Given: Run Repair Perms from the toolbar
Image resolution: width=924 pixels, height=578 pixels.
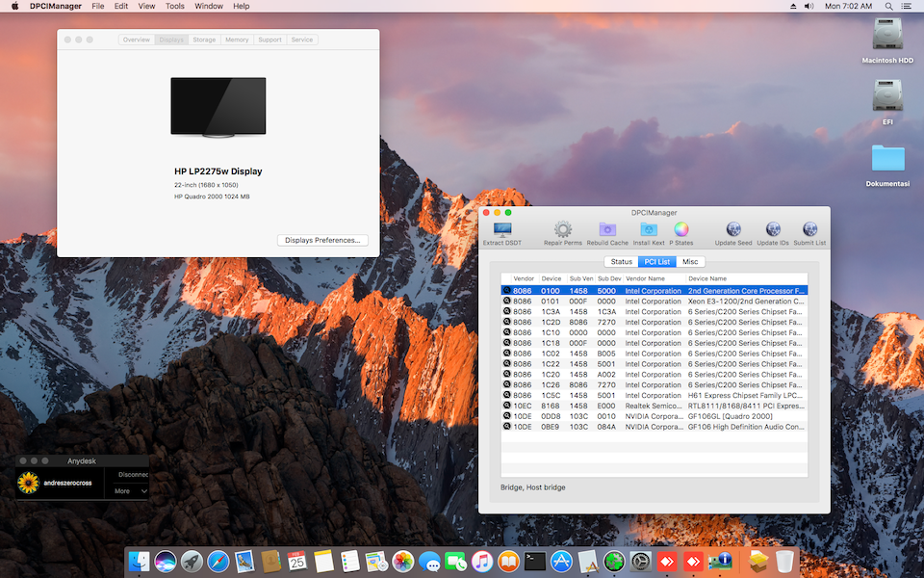Looking at the screenshot, I should click(x=563, y=229).
